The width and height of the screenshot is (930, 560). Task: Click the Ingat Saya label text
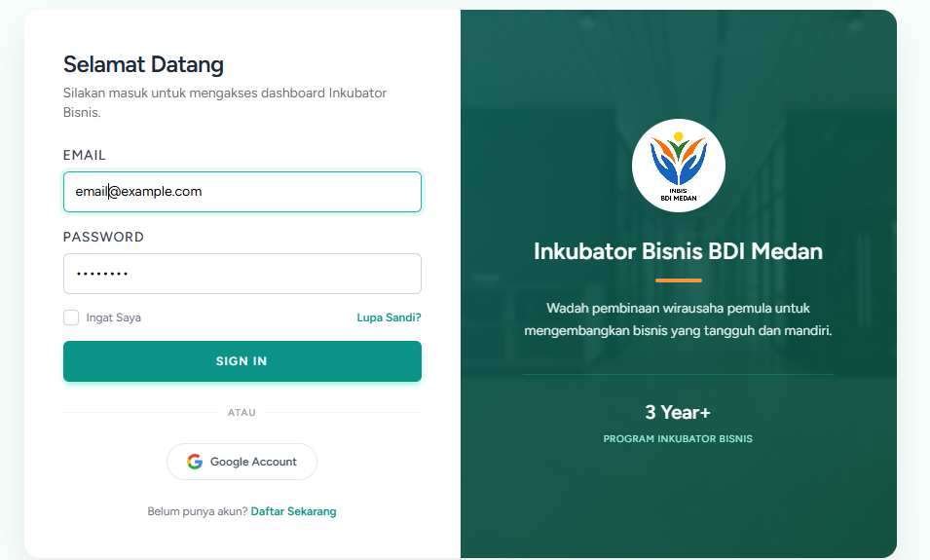pyautogui.click(x=113, y=317)
